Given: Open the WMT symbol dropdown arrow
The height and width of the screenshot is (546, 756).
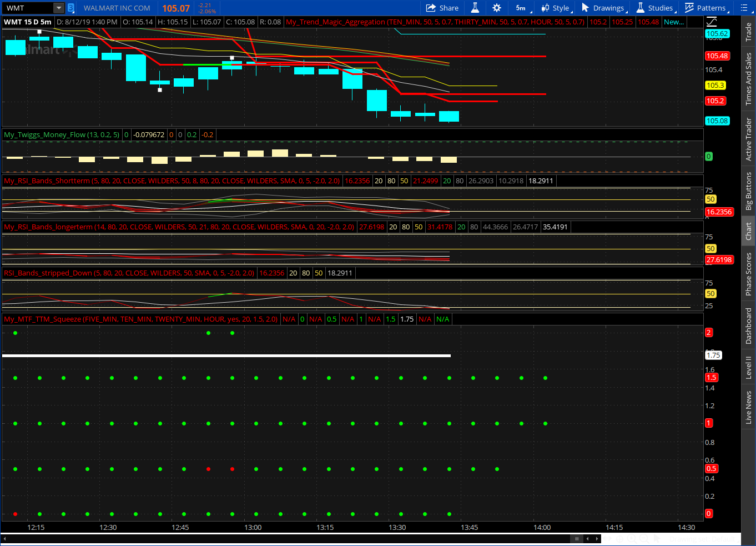Looking at the screenshot, I should [58, 8].
